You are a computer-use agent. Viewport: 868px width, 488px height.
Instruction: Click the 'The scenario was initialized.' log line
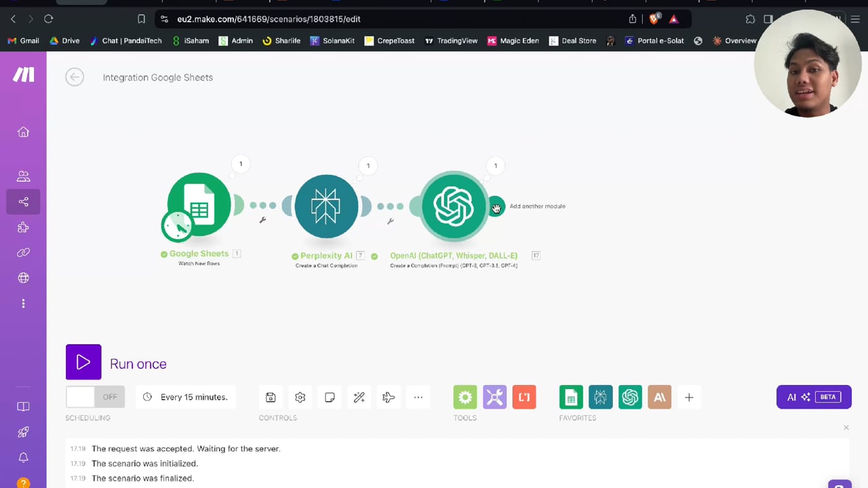(145, 464)
